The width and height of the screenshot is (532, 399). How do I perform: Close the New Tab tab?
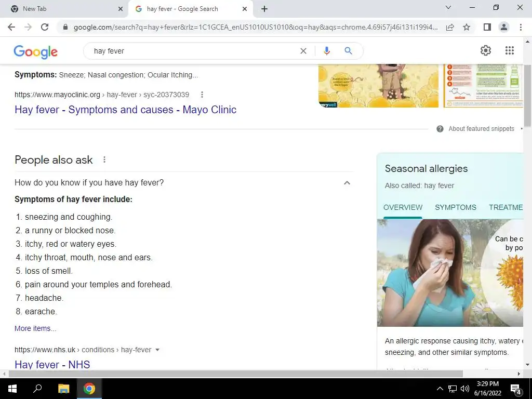coord(121,9)
